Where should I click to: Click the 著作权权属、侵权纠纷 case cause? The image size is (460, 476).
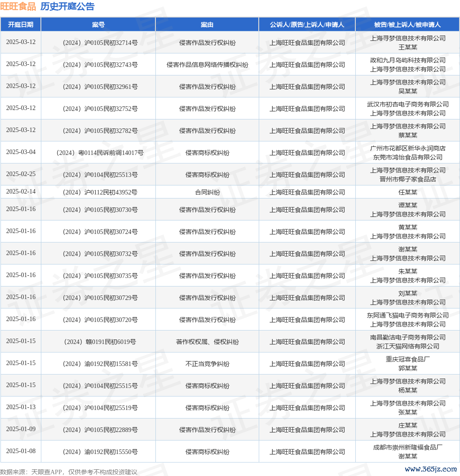click(x=208, y=342)
